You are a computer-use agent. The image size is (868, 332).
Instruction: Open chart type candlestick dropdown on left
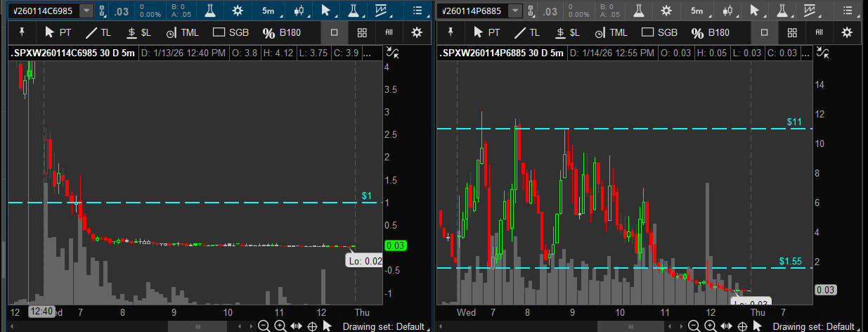tap(299, 11)
